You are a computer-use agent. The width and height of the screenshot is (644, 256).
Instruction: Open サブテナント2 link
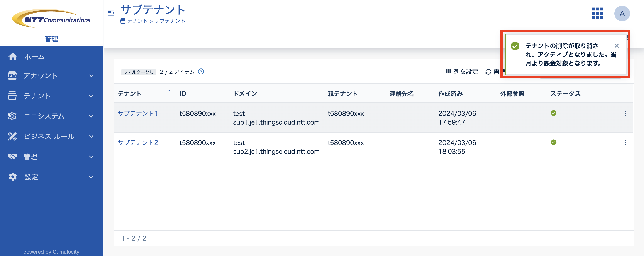pyautogui.click(x=138, y=143)
